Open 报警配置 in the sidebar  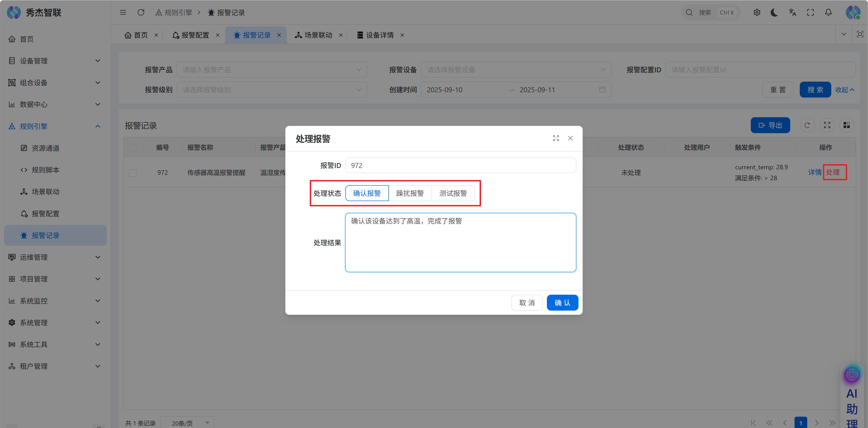(x=46, y=214)
